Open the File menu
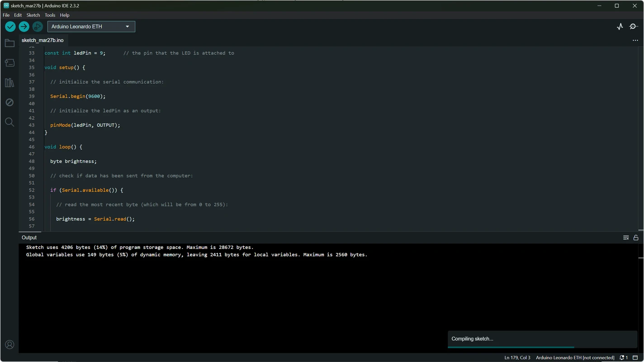 [6, 15]
